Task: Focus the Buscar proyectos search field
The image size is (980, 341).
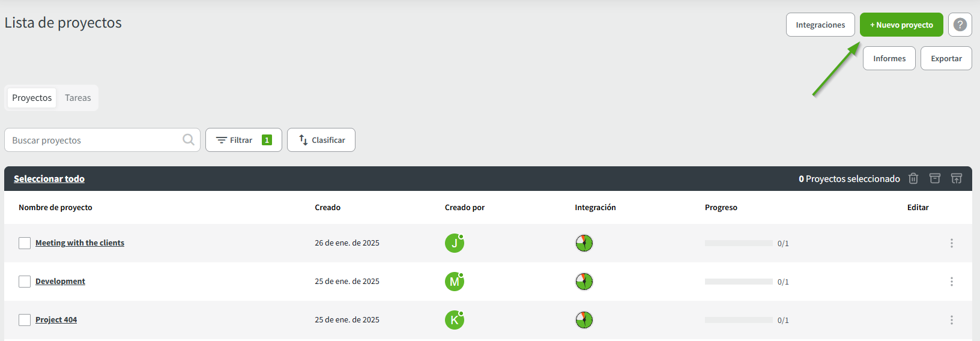Action: pos(96,140)
